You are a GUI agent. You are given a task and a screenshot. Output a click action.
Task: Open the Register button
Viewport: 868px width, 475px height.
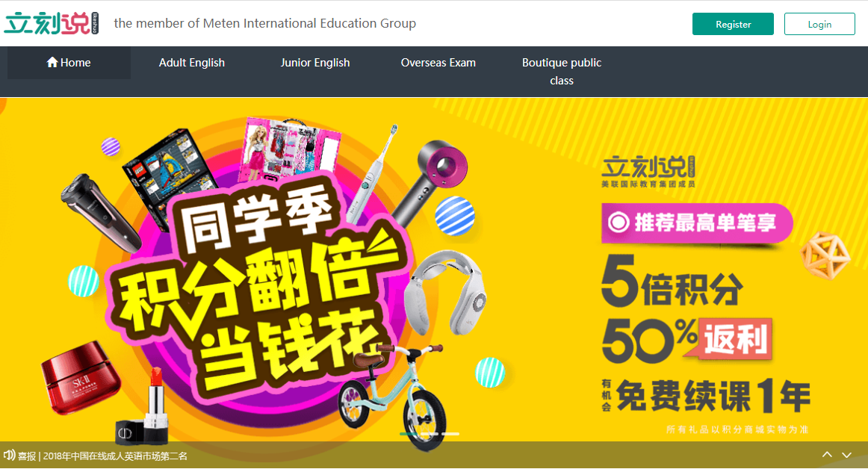pos(733,24)
